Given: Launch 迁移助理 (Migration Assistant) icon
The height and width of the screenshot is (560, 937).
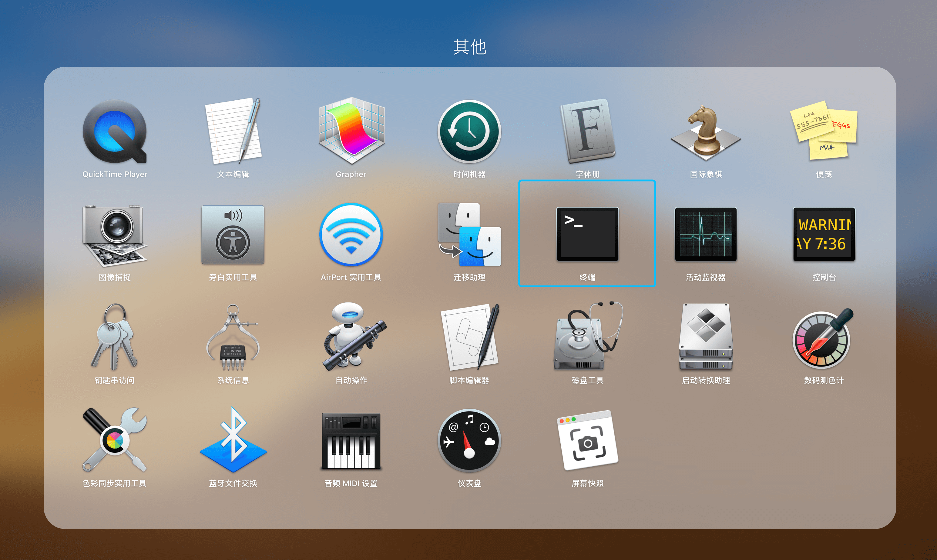Looking at the screenshot, I should click(x=469, y=235).
